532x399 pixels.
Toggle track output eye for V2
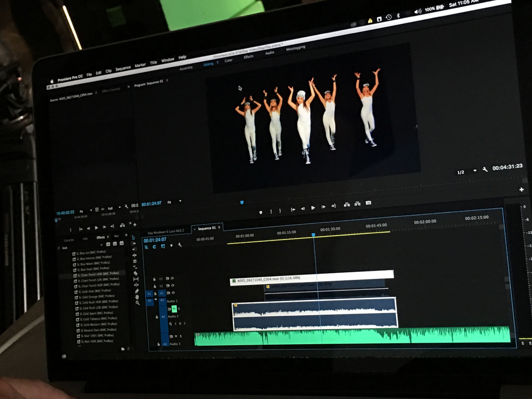coord(172,285)
